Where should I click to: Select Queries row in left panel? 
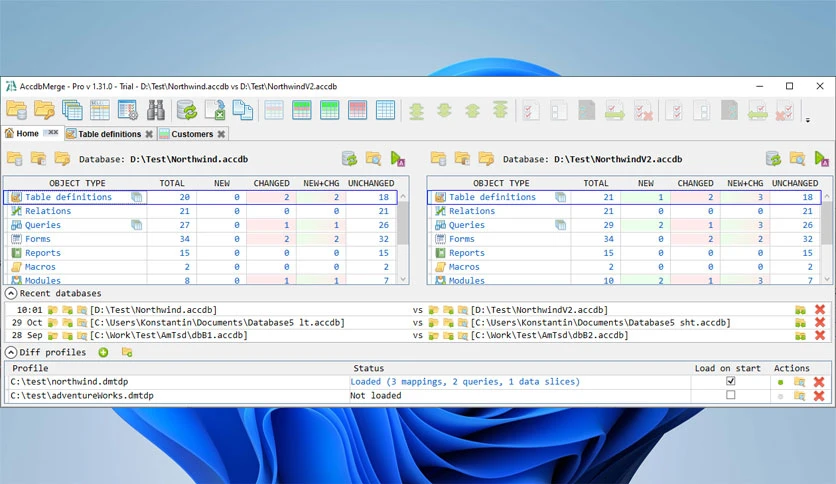click(200, 225)
